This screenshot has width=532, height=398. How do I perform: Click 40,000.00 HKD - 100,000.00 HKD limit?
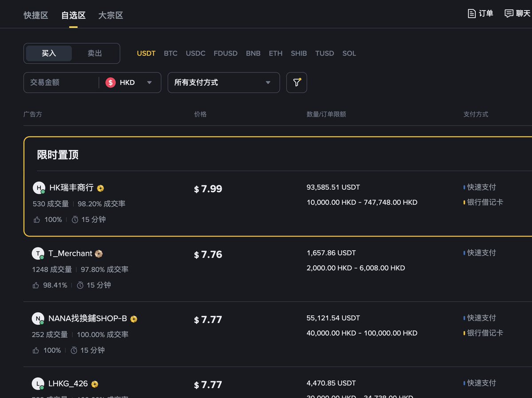(362, 333)
